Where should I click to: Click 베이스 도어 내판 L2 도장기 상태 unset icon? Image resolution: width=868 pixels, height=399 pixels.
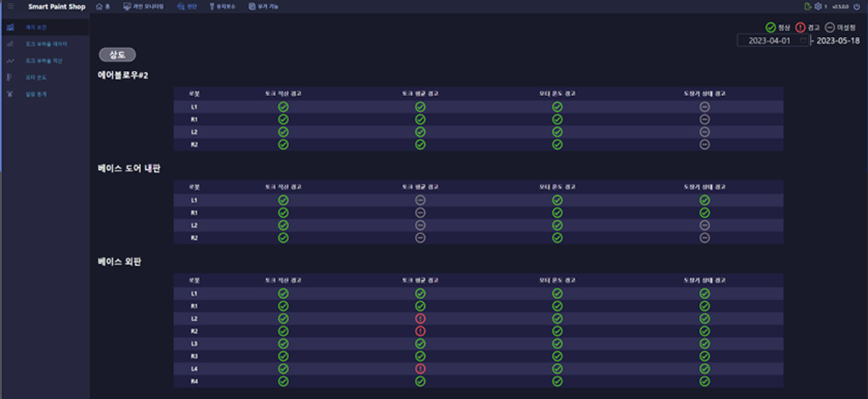tap(705, 225)
